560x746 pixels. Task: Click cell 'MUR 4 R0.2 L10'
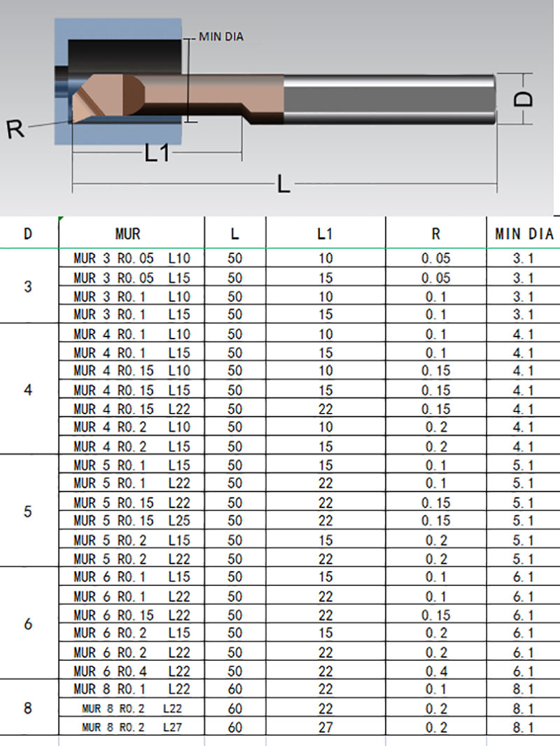[x=132, y=427]
